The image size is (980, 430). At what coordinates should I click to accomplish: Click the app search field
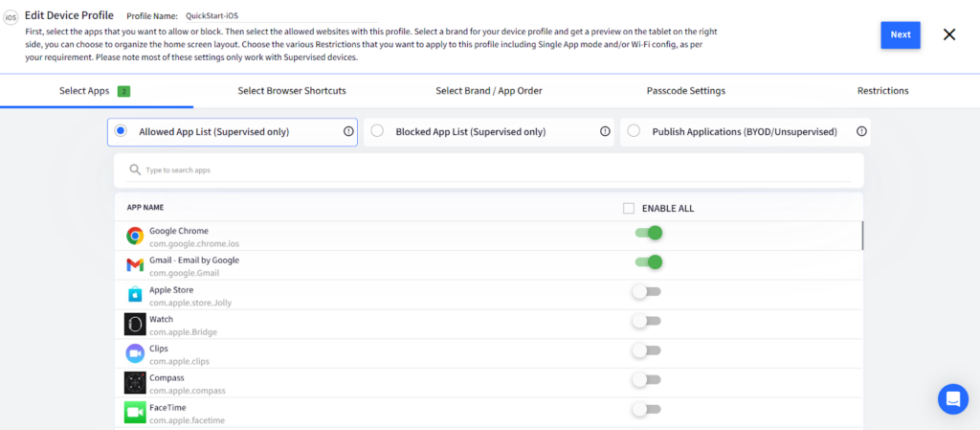coord(488,170)
